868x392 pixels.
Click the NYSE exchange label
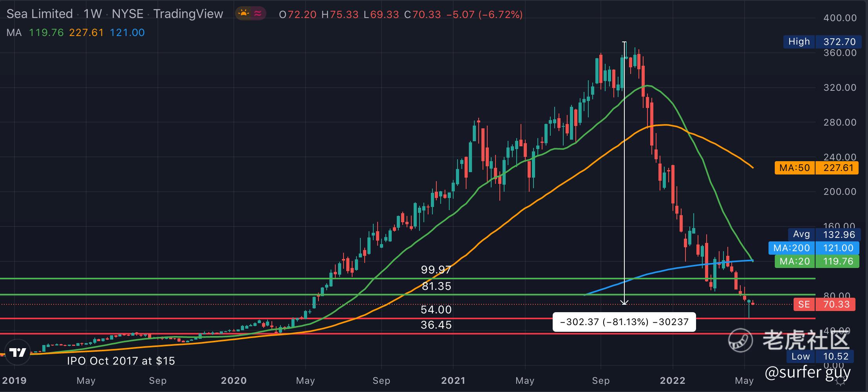[128, 14]
